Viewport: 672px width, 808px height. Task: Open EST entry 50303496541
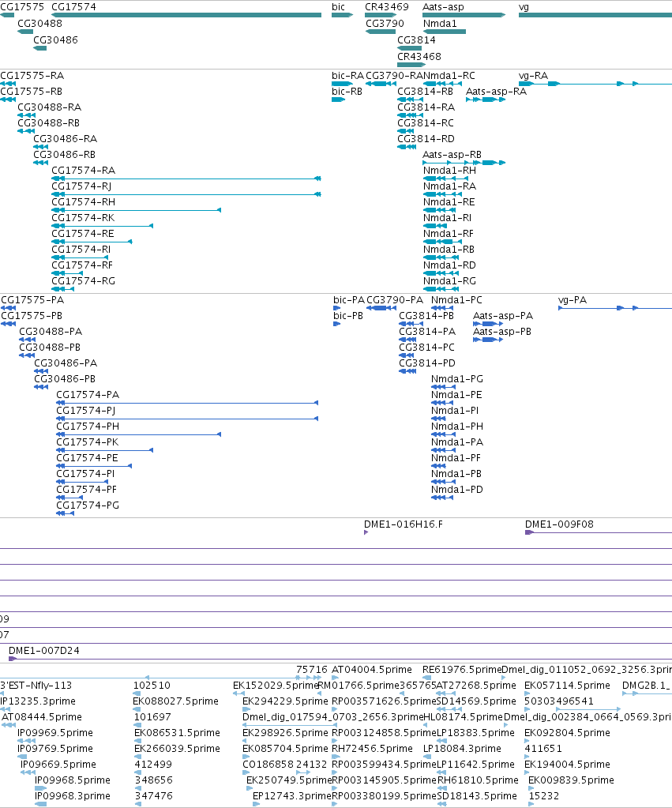558,701
